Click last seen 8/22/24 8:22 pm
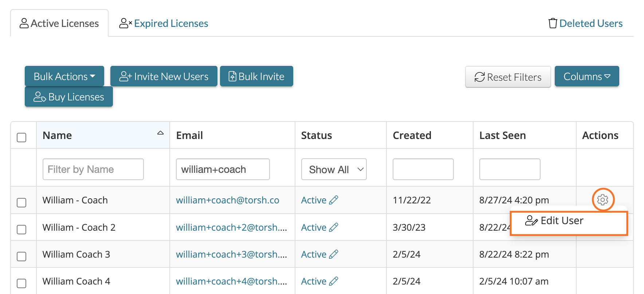Screen dimensions: 644x294 (x=514, y=254)
